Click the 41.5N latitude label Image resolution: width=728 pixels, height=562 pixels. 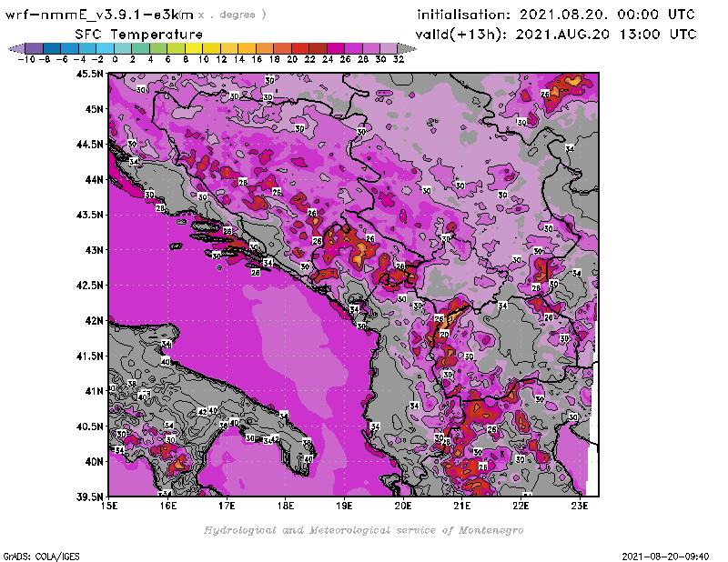(x=89, y=356)
